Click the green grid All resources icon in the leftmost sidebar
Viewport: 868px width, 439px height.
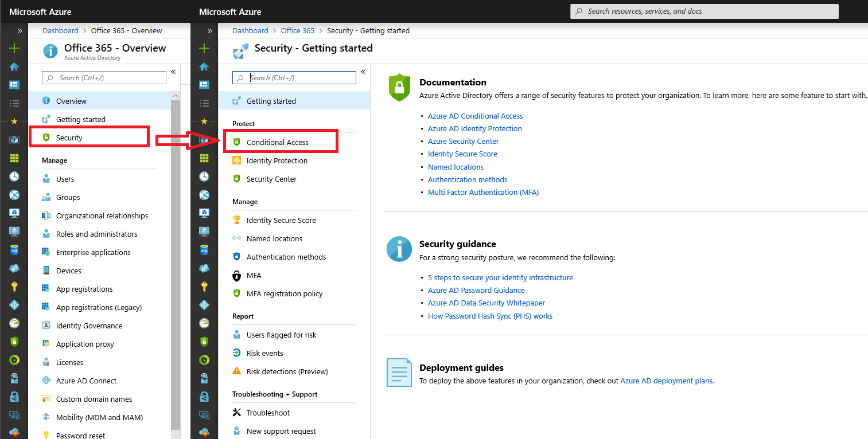(x=14, y=158)
